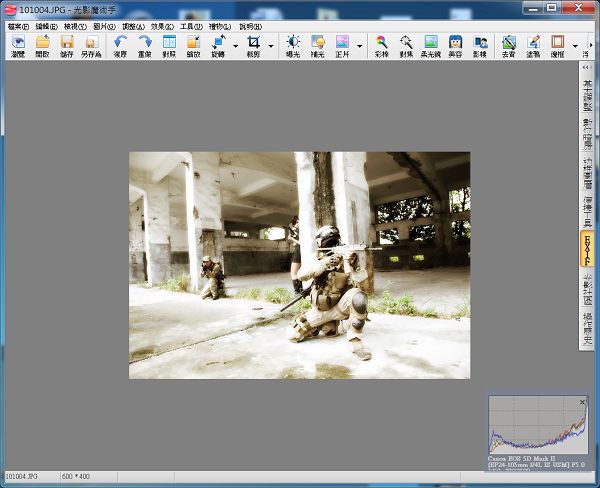Switch to the 基本調整 side tab
The width and height of the screenshot is (600, 488).
click(587, 95)
